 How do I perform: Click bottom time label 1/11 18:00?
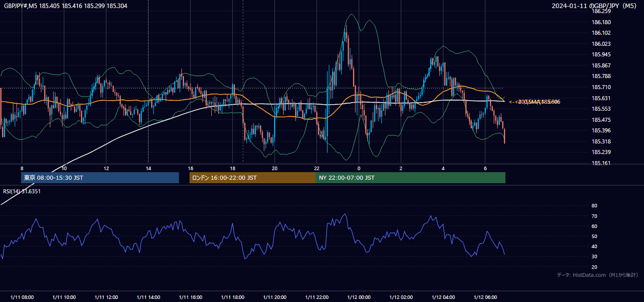coord(232,297)
